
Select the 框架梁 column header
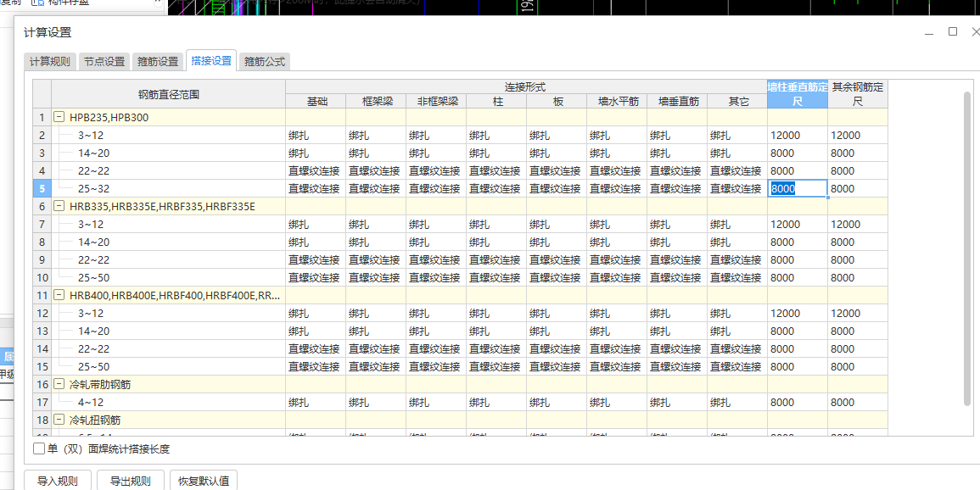coord(376,102)
